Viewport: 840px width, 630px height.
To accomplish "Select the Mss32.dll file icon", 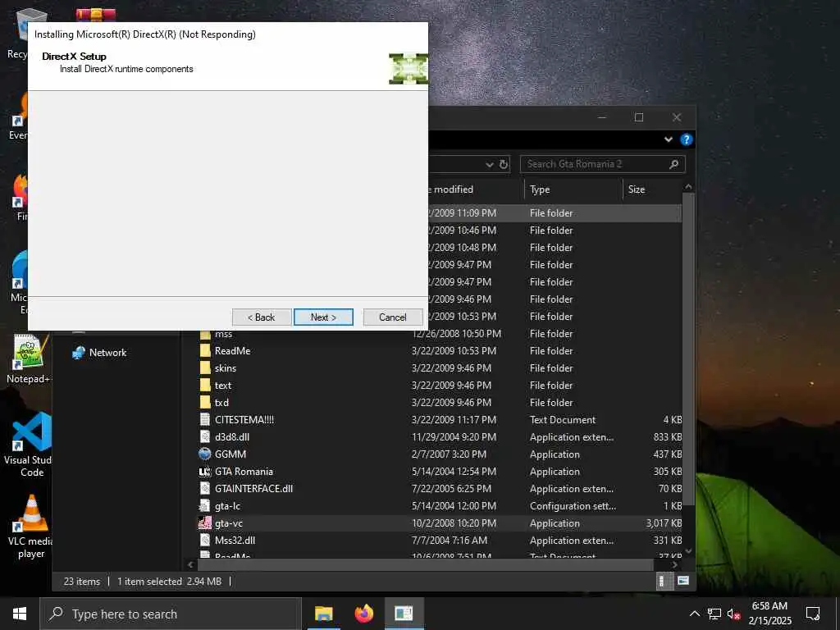I will pos(204,540).
